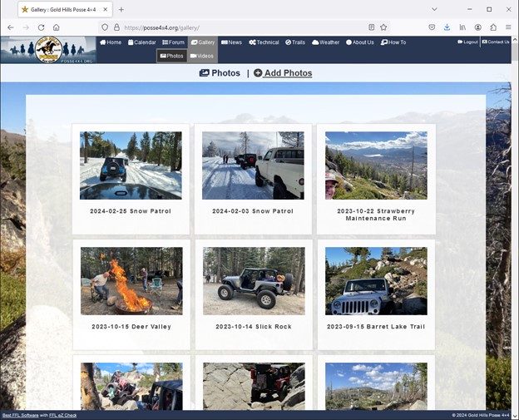Screen dimensions: 519x420
Task: Select Videos submenu under Gallery
Action: pyautogui.click(x=202, y=56)
